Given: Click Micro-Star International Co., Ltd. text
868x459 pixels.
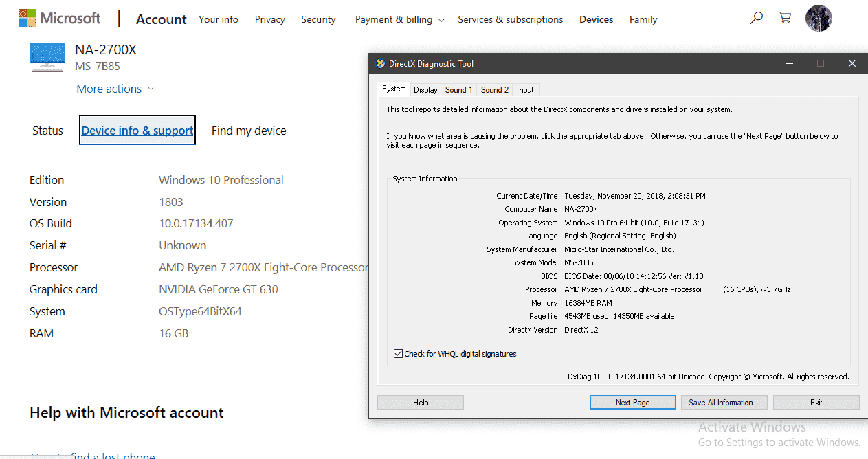Looking at the screenshot, I should tap(619, 249).
